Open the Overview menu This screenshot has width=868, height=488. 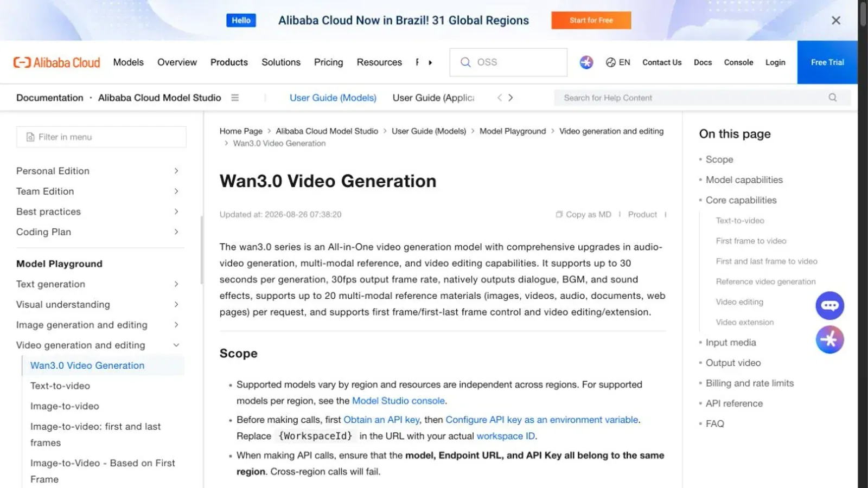(x=177, y=62)
